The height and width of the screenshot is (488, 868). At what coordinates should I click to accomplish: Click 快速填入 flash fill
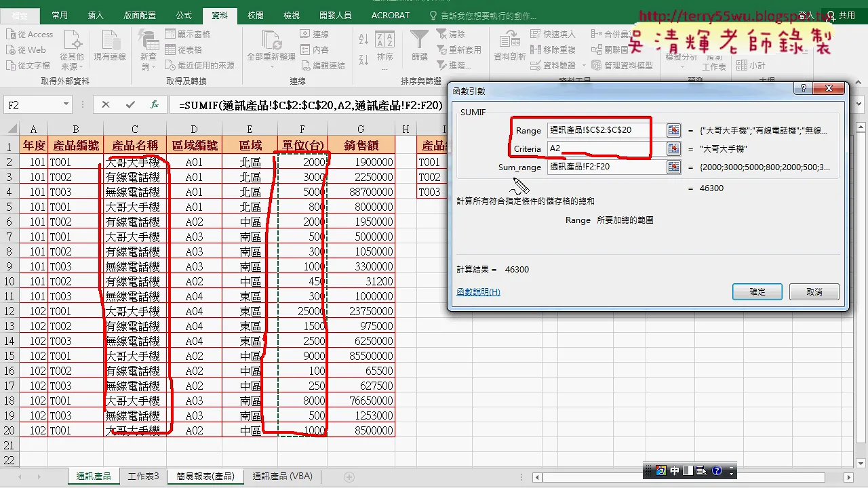coord(553,35)
